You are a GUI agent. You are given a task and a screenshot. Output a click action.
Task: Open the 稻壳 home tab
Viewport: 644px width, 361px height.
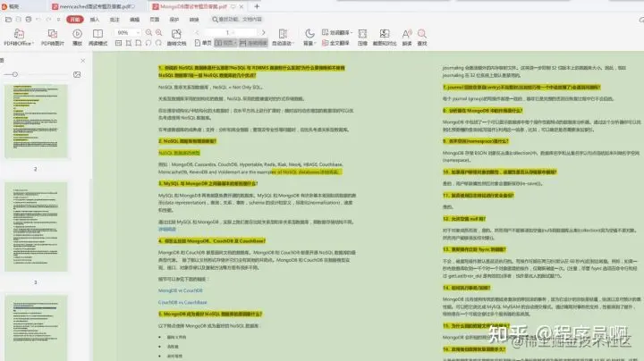[x=11, y=6]
